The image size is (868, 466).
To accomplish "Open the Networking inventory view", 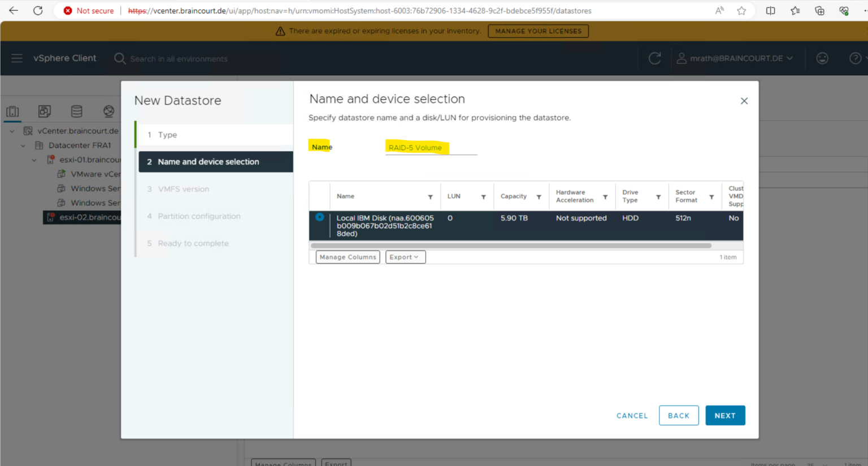I will (108, 111).
